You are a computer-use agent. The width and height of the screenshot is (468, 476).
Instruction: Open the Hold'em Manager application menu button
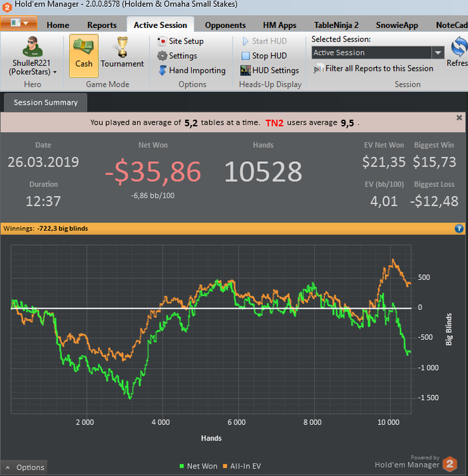click(x=18, y=23)
